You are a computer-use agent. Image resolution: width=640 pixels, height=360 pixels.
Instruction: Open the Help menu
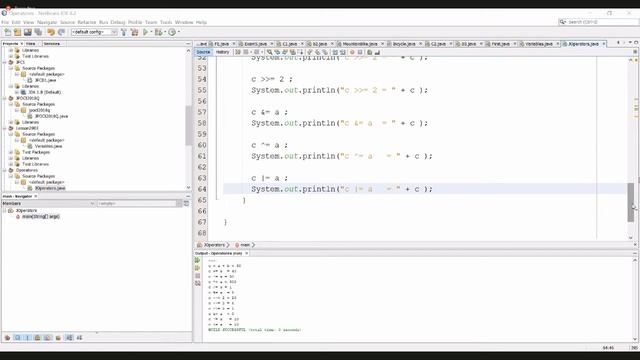pos(201,22)
